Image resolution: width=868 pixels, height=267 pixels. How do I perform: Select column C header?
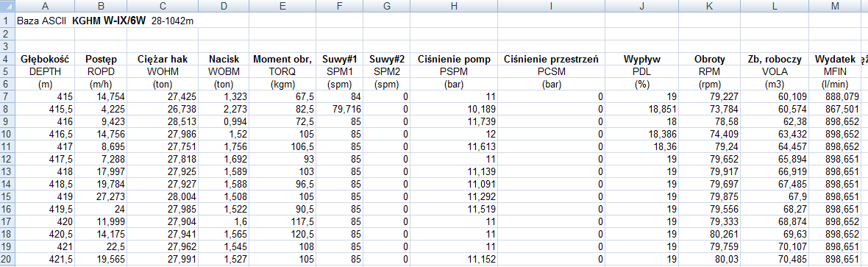[x=162, y=6]
